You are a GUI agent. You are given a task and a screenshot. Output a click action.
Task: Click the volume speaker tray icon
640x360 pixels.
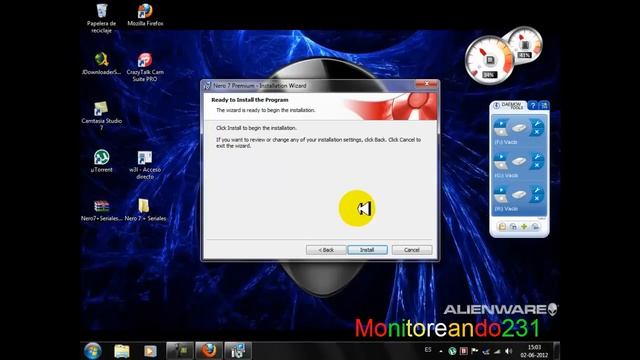[508, 351]
